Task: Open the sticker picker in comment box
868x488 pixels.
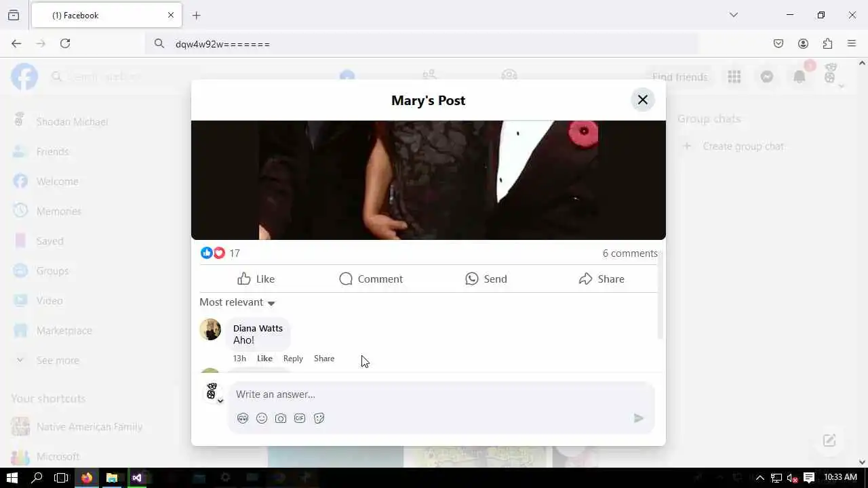Action: (x=319, y=418)
